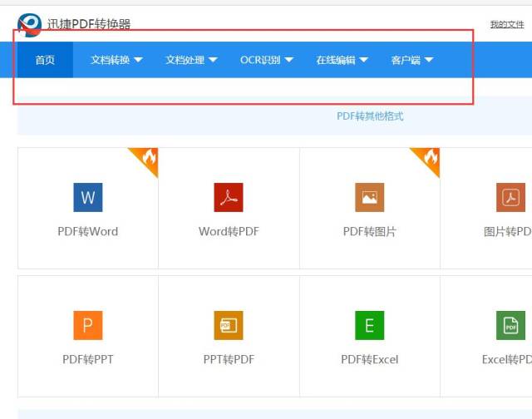The image size is (532, 419).
Task: Open the 图片转PDF brown icon
Action: 510,198
